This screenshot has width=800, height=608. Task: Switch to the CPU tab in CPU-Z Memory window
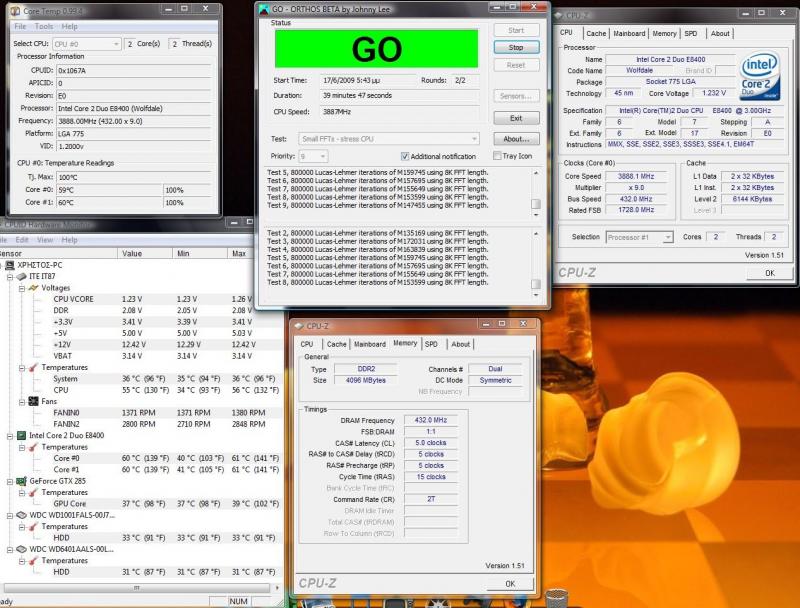click(x=307, y=344)
